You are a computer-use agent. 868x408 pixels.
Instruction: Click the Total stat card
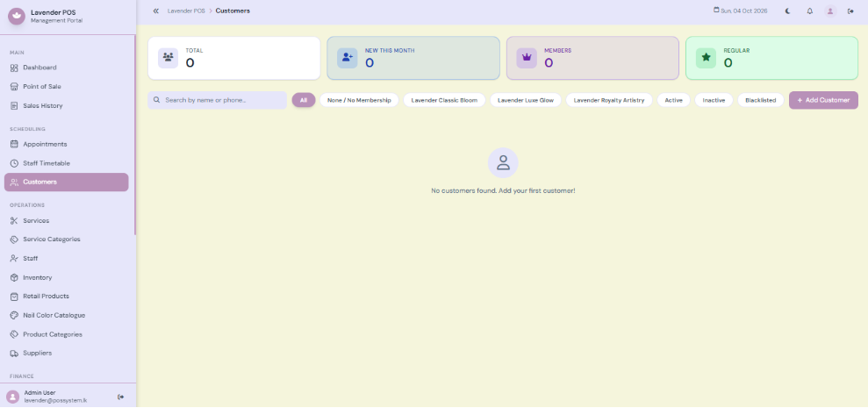[233, 58]
